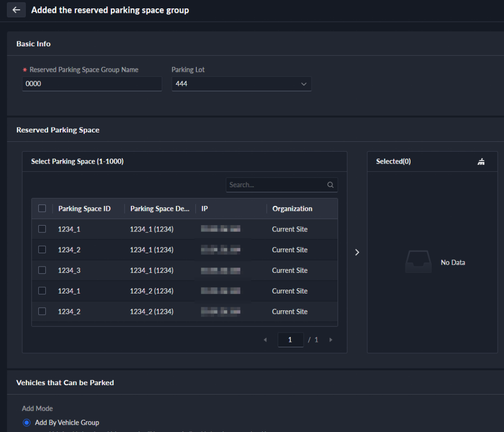The width and height of the screenshot is (504, 432).
Task: Go to previous page of parking spaces
Action: click(266, 340)
